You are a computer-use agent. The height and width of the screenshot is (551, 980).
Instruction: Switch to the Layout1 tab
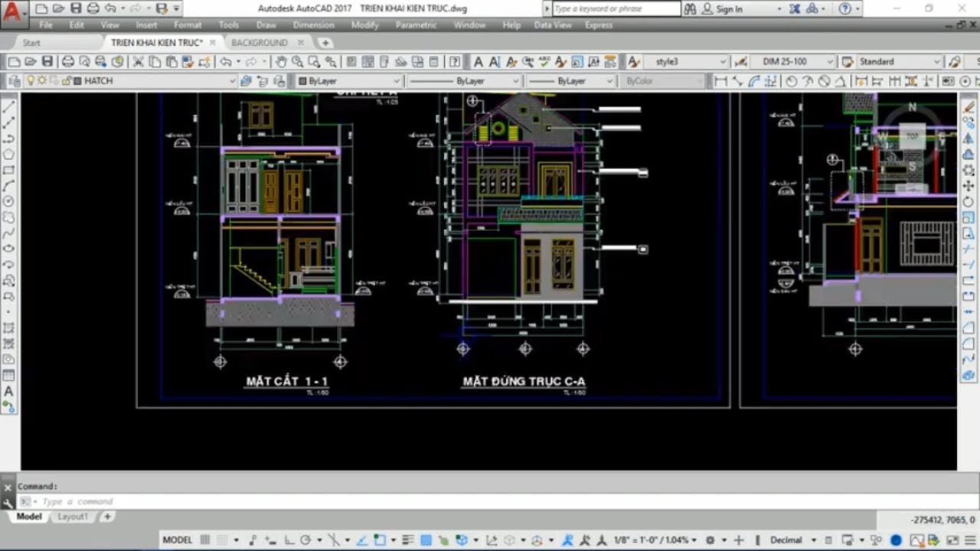point(73,517)
